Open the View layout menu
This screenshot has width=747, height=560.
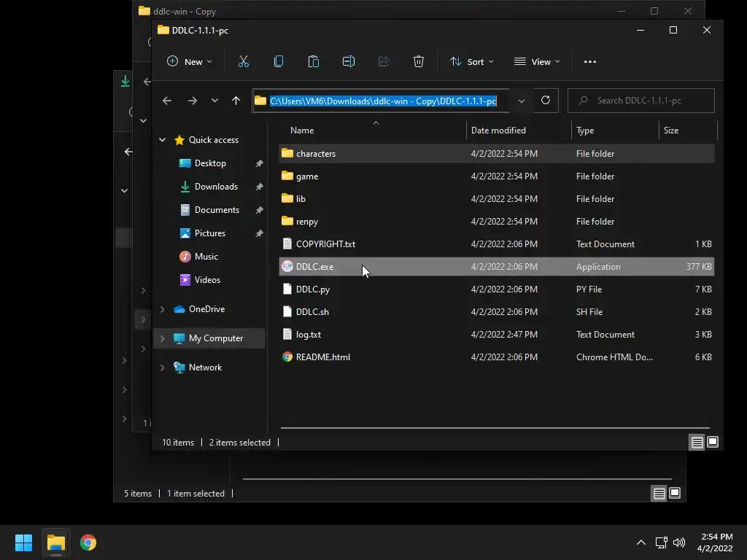click(537, 62)
